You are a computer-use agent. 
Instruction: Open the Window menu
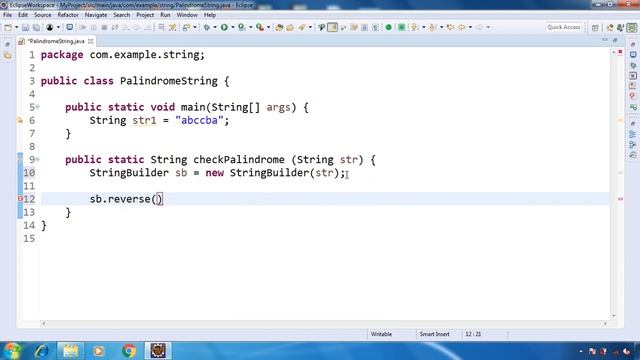187,15
